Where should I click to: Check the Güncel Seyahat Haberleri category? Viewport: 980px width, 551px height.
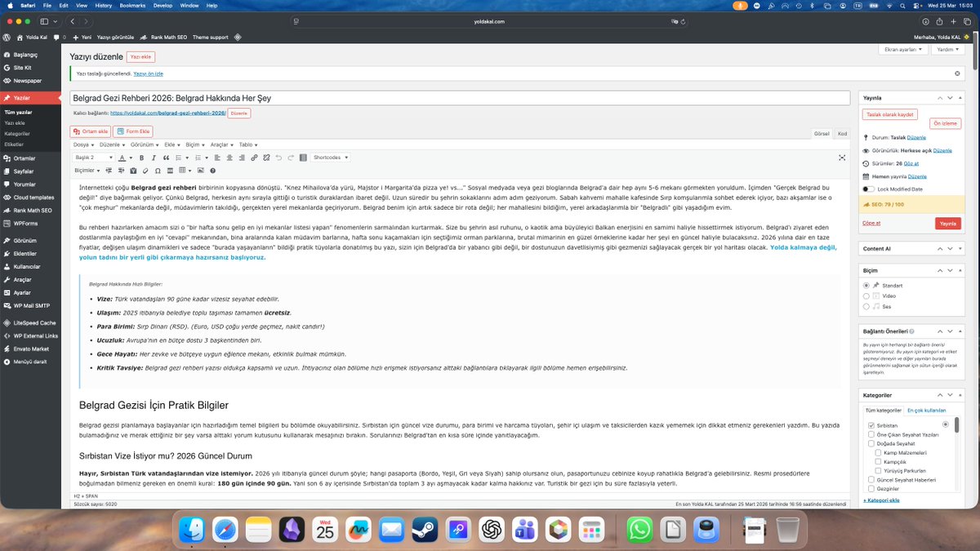871,480
